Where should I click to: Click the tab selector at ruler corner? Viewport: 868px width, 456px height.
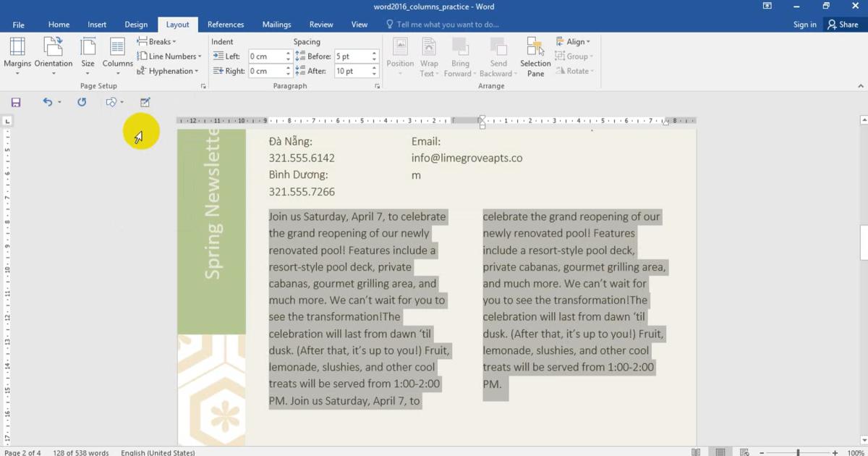7,121
